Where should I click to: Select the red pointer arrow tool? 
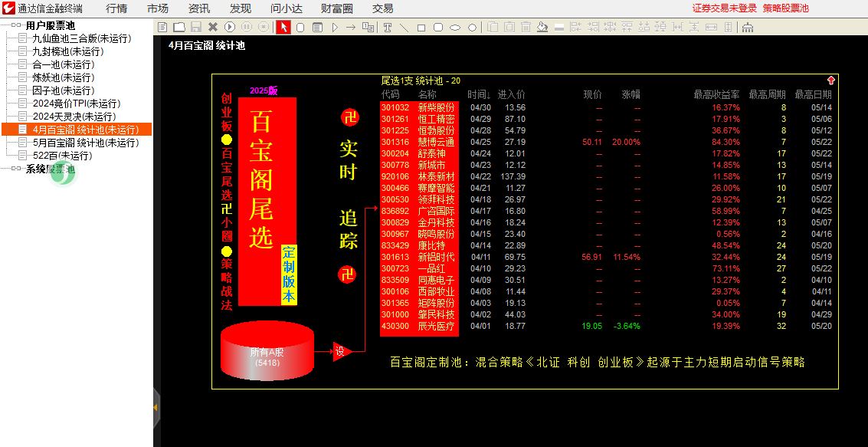coord(283,27)
